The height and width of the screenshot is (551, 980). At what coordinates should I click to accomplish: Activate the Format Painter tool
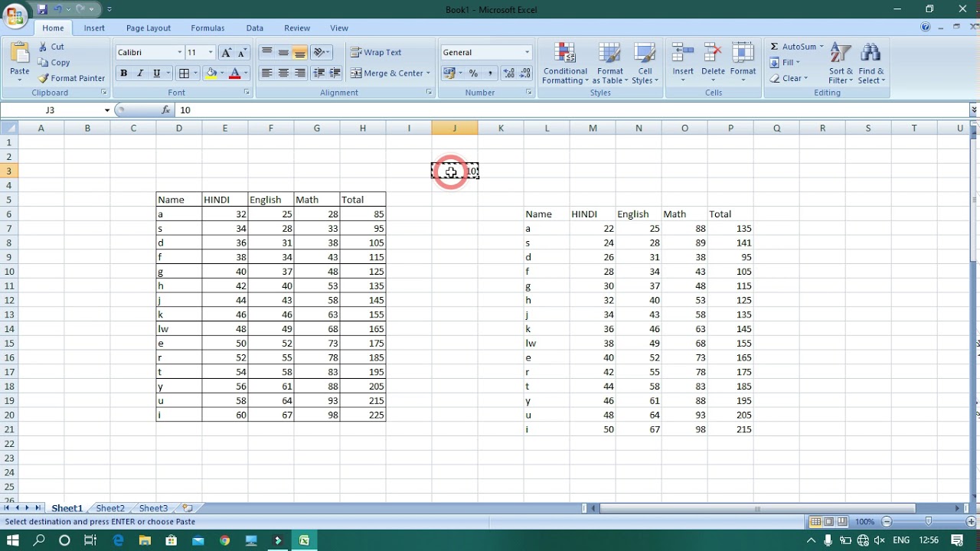pos(71,78)
